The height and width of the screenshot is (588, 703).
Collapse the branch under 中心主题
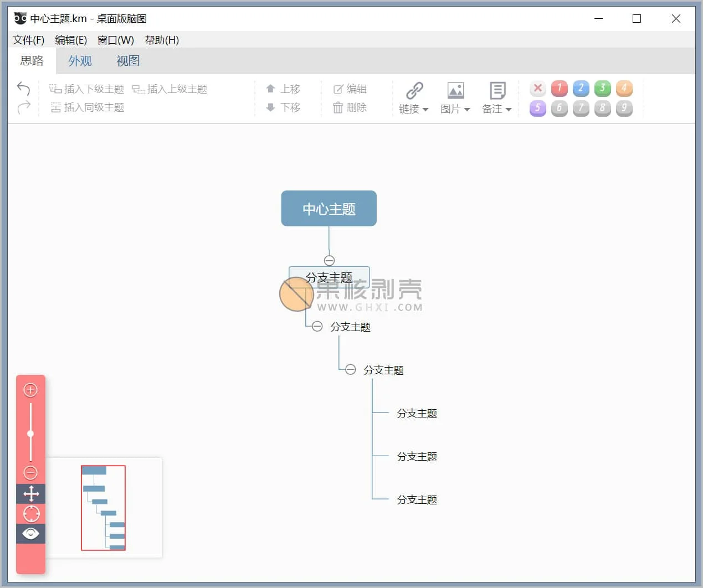click(x=329, y=260)
